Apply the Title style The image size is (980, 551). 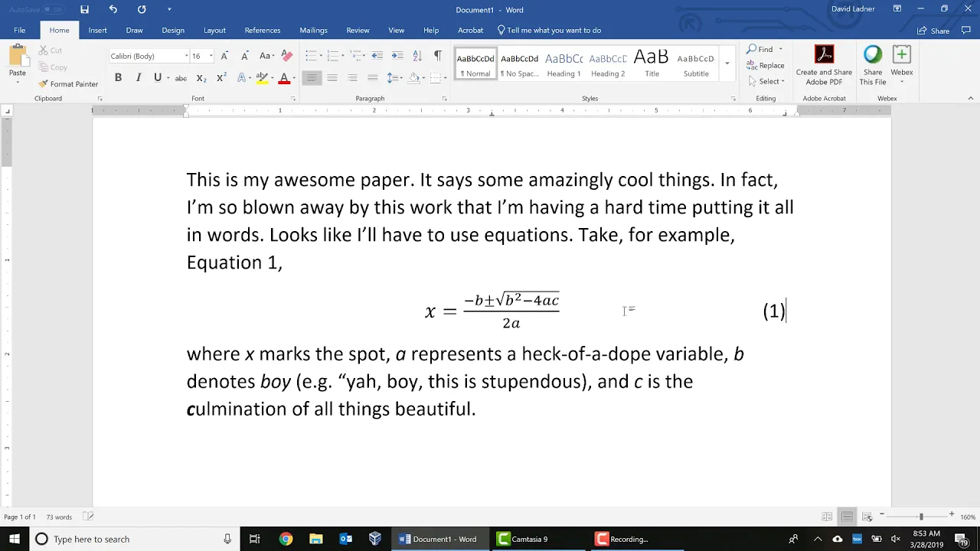tap(652, 64)
